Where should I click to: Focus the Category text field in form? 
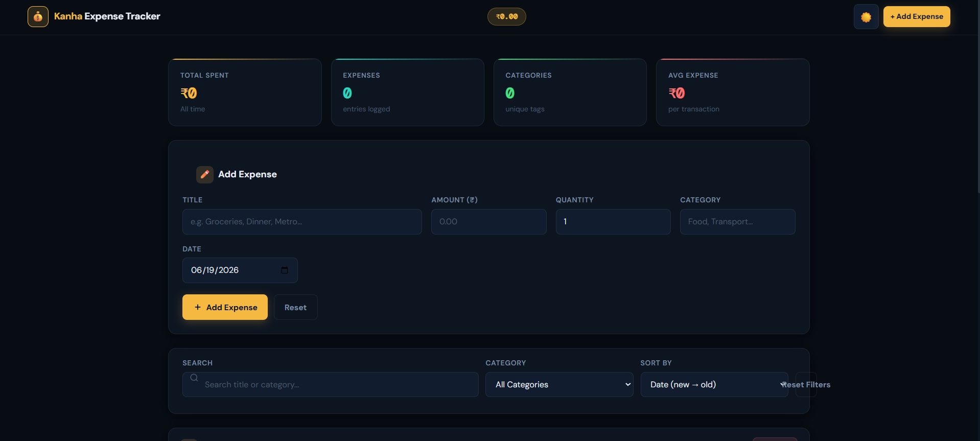coord(738,222)
